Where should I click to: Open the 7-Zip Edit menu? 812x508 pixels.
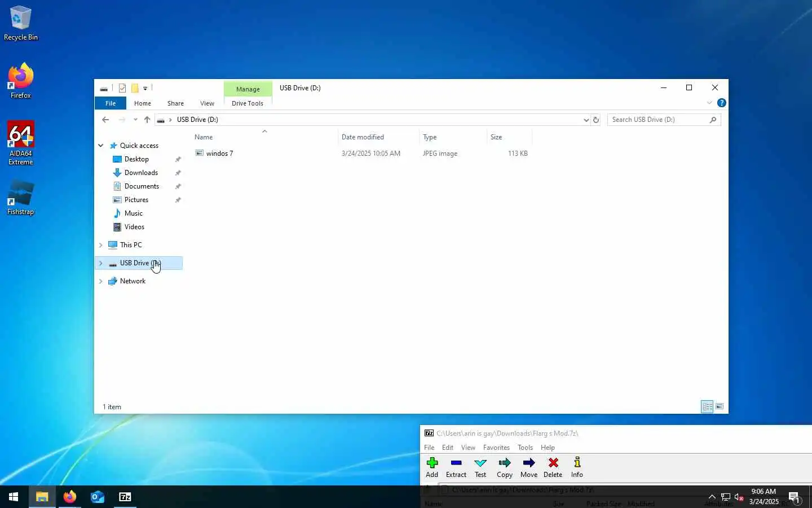click(448, 448)
